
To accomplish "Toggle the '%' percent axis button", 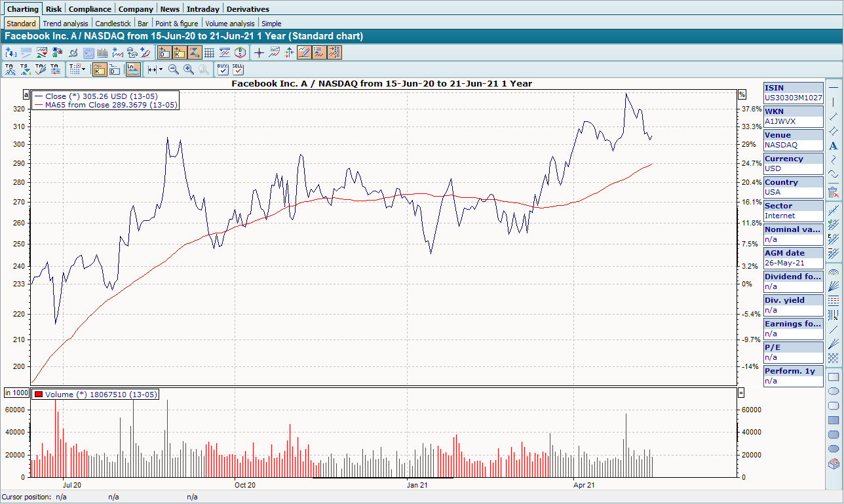I will [742, 94].
